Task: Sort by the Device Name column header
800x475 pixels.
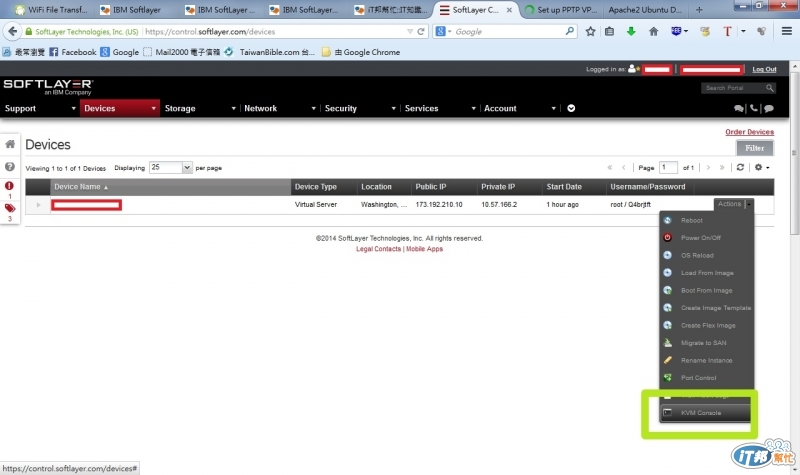Action: tap(170, 187)
